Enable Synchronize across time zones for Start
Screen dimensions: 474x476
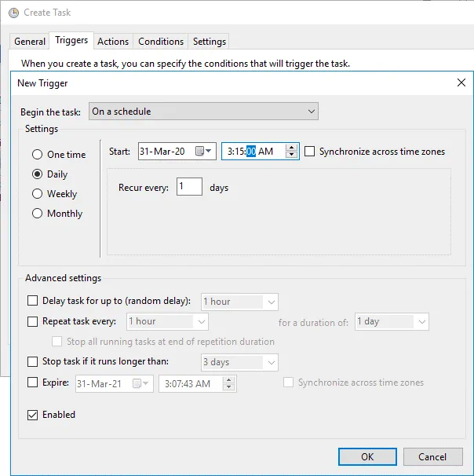tap(310, 152)
